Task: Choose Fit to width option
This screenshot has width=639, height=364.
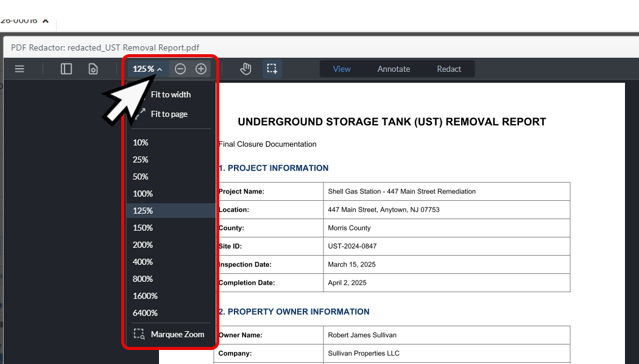Action: (171, 94)
